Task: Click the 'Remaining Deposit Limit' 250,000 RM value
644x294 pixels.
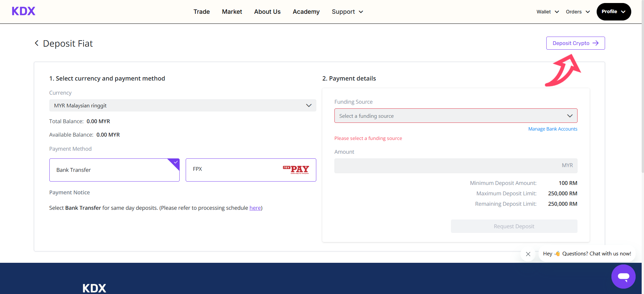Action: click(562, 204)
